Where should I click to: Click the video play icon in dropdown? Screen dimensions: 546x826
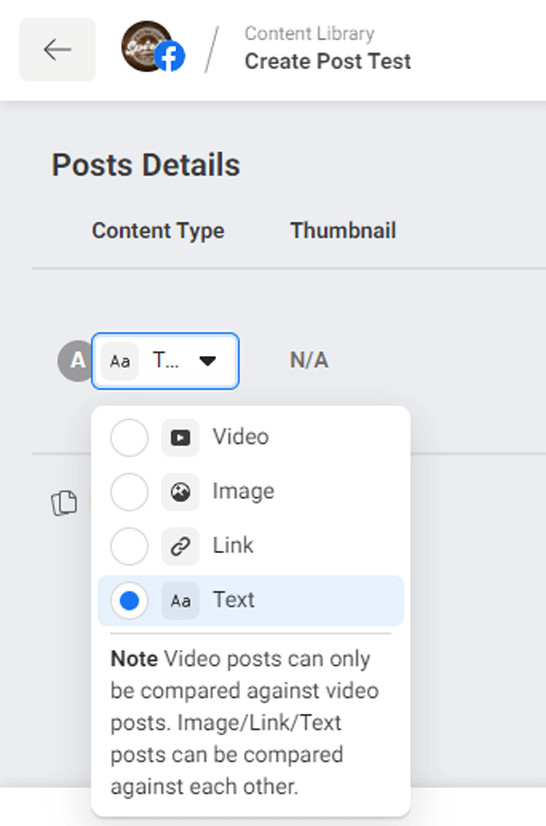pos(180,437)
